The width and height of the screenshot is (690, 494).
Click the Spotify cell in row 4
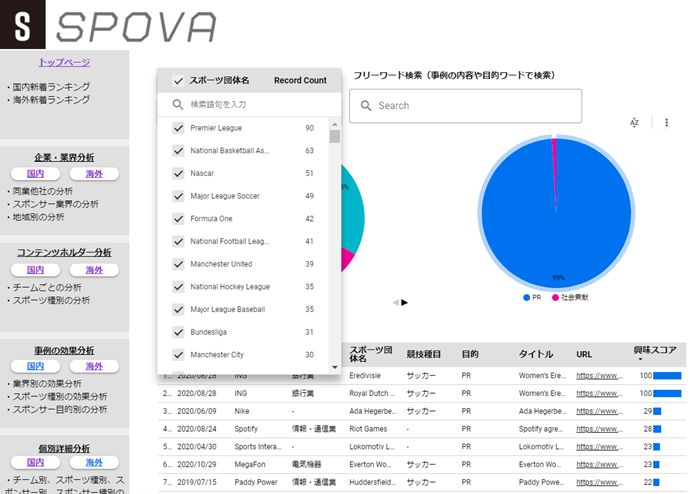click(246, 429)
